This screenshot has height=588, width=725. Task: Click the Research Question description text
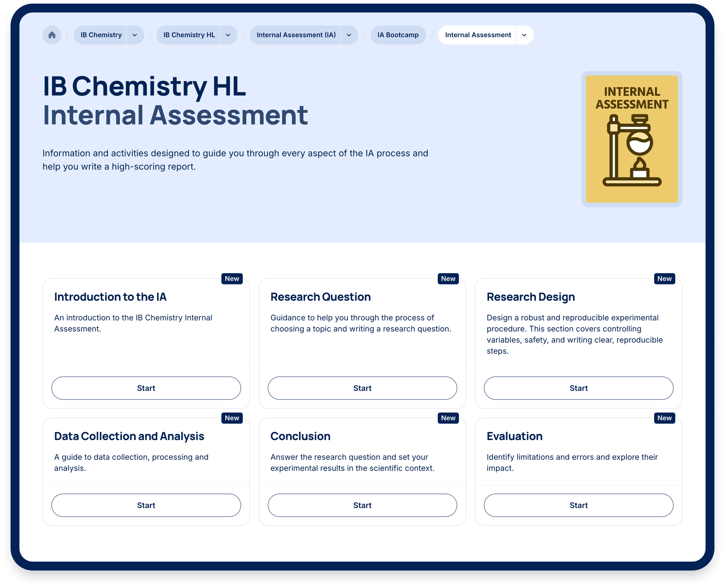tap(361, 323)
